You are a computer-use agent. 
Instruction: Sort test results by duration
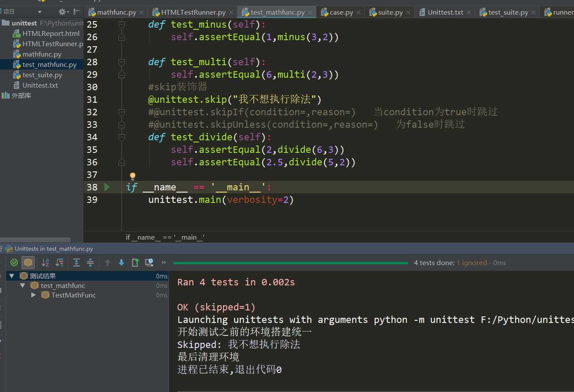60,262
